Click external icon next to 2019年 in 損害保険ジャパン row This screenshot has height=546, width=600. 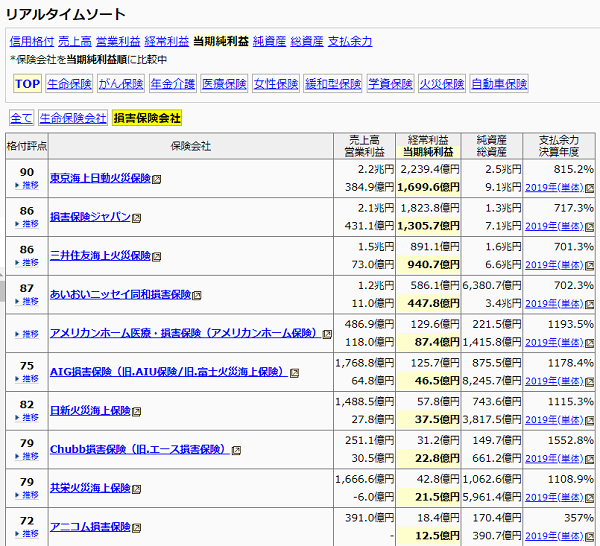pos(590,227)
